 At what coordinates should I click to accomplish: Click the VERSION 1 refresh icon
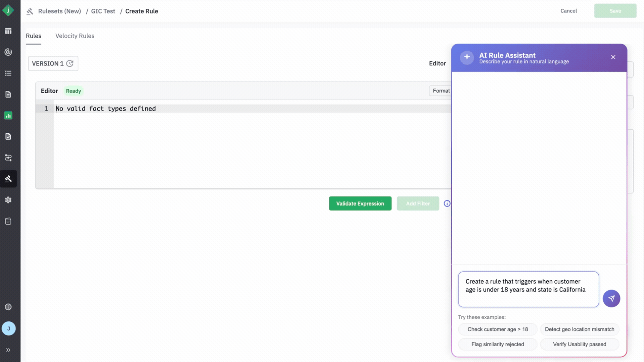coord(70,63)
